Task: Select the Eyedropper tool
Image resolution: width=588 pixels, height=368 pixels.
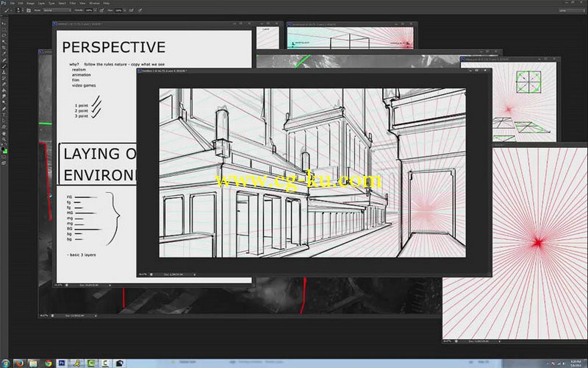Action: [x=4, y=53]
